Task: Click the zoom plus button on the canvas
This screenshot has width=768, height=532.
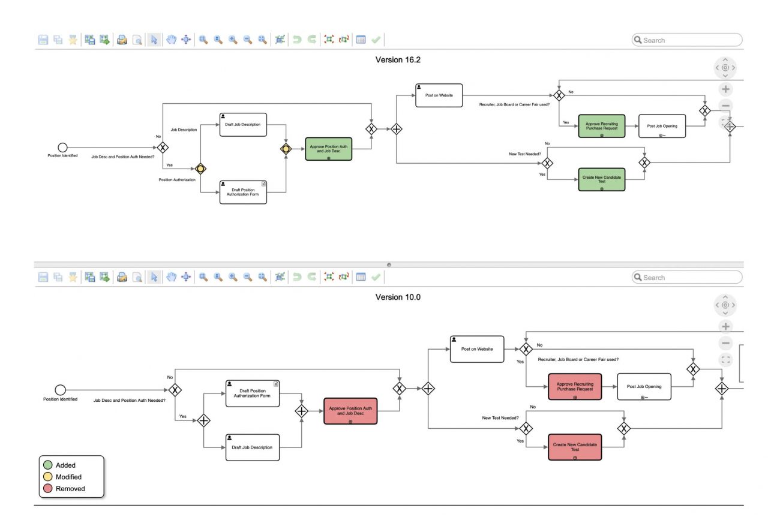Action: click(x=725, y=89)
